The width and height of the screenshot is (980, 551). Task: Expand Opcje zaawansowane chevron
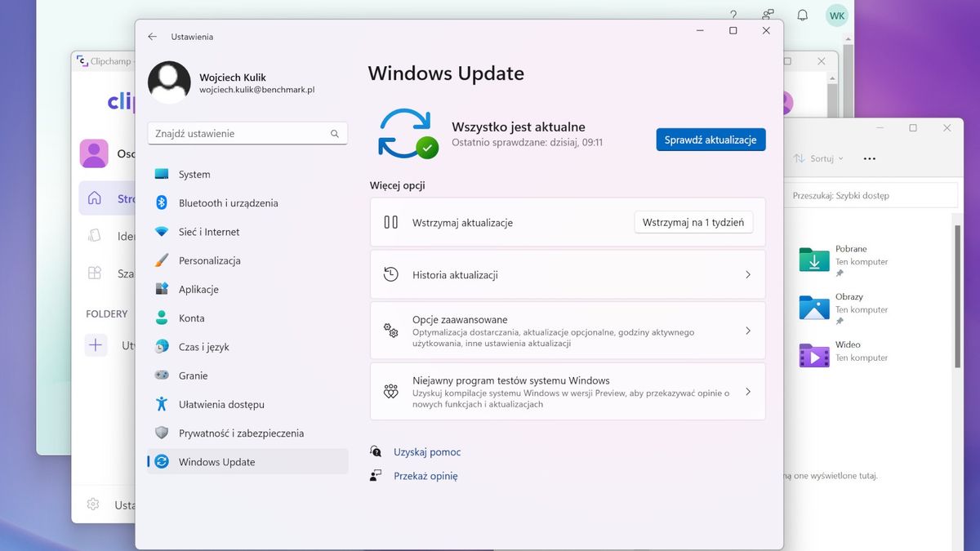[747, 331]
